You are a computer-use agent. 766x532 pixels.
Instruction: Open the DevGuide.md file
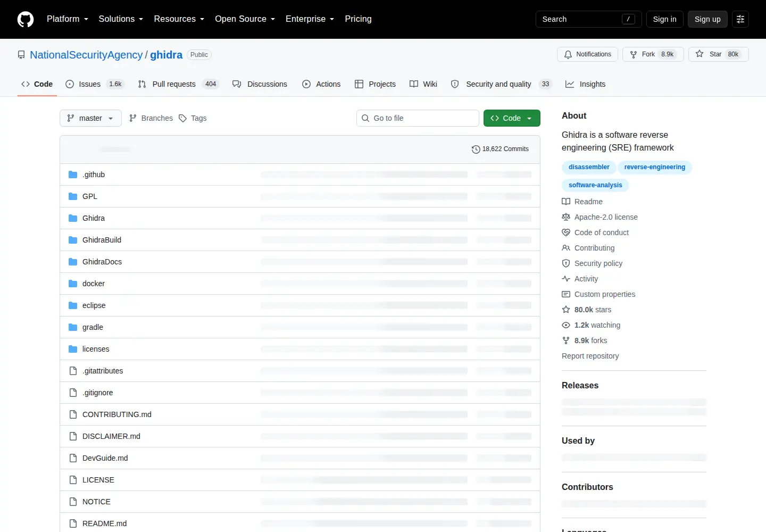point(105,458)
